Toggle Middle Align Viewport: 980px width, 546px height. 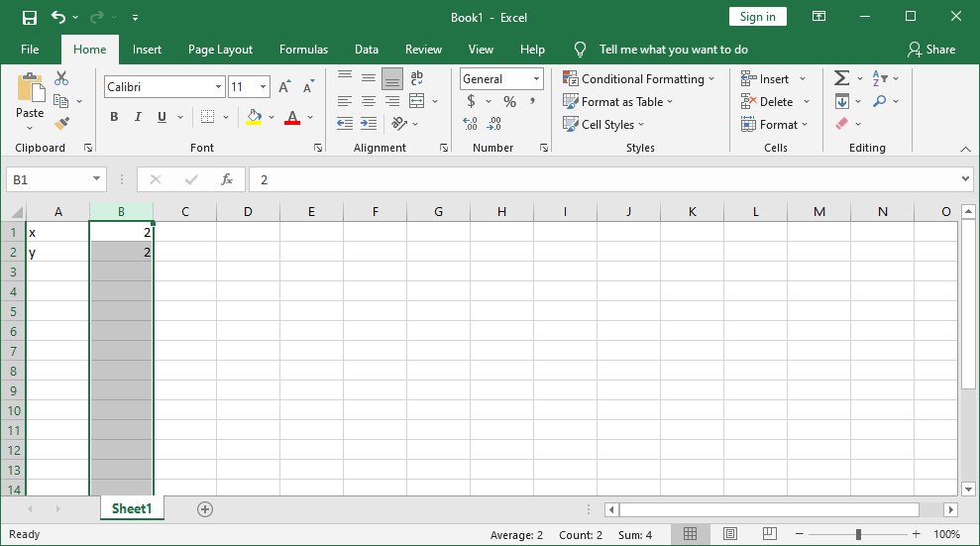click(369, 78)
